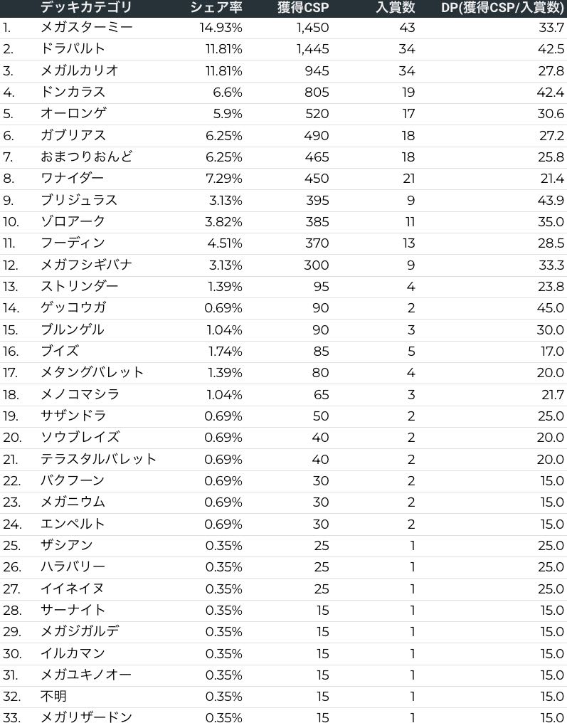Screen dimensions: 567x728
Task: Select the ゲッコウガ deck name
Action: 73,307
